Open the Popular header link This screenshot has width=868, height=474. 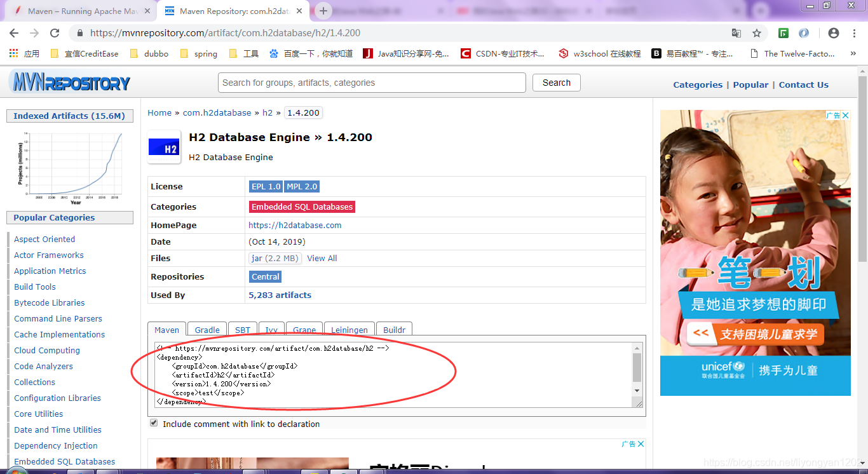pyautogui.click(x=750, y=85)
